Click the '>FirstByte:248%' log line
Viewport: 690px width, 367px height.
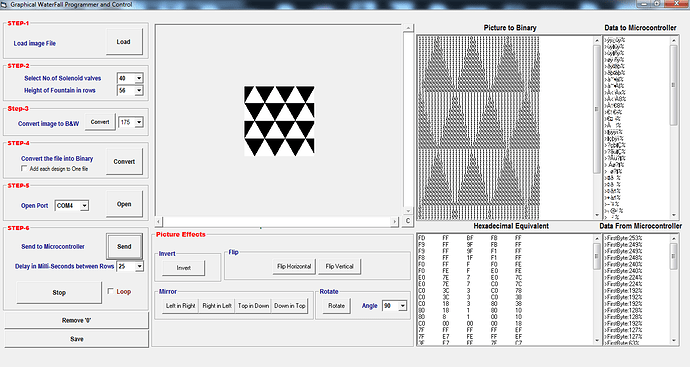(x=623, y=258)
